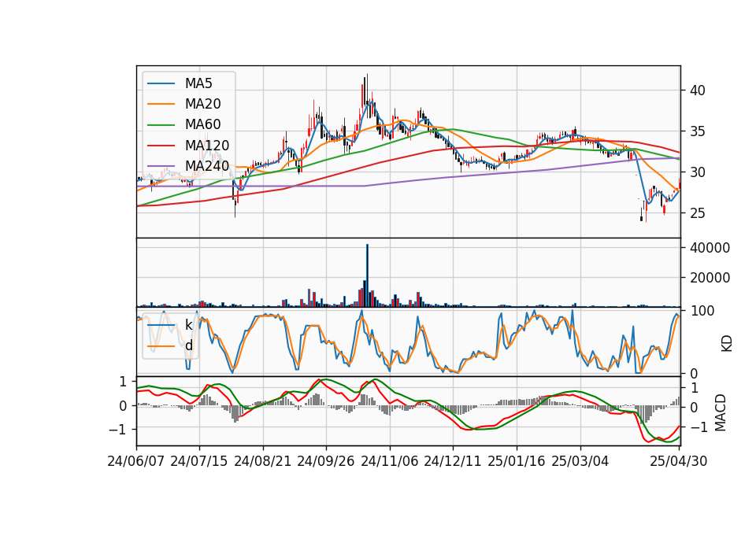Click the MACD left axis value 0
The width and height of the screenshot is (756, 543).
pos(123,406)
